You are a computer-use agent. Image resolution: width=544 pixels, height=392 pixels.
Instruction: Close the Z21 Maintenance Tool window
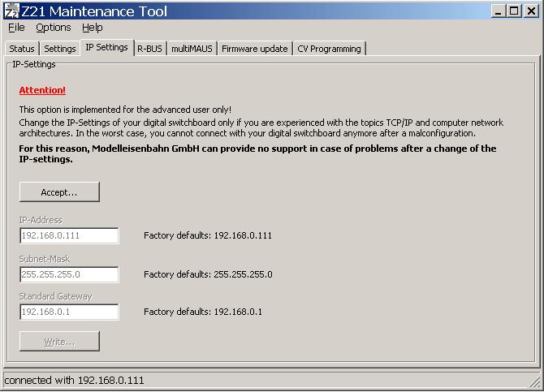coord(531,11)
